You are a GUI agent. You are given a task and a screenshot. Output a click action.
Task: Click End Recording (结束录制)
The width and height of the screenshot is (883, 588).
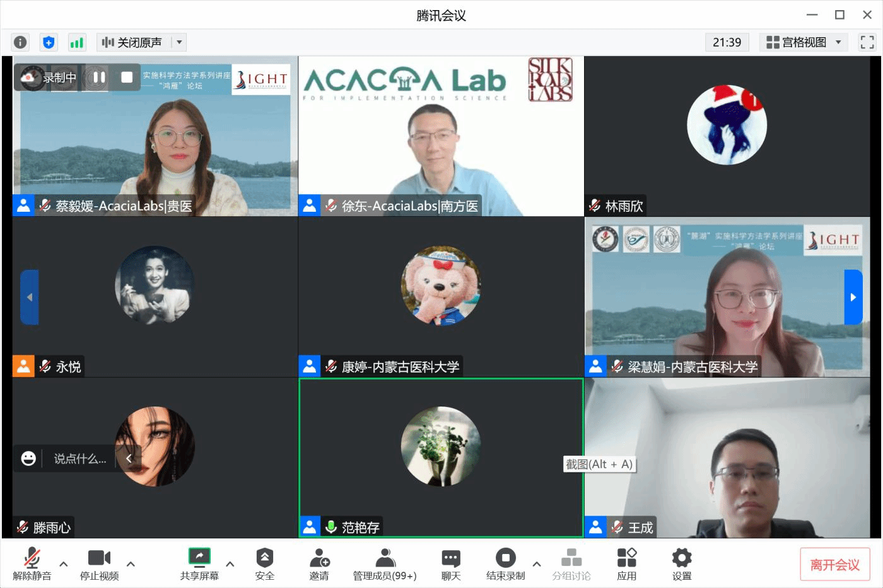[505, 564]
